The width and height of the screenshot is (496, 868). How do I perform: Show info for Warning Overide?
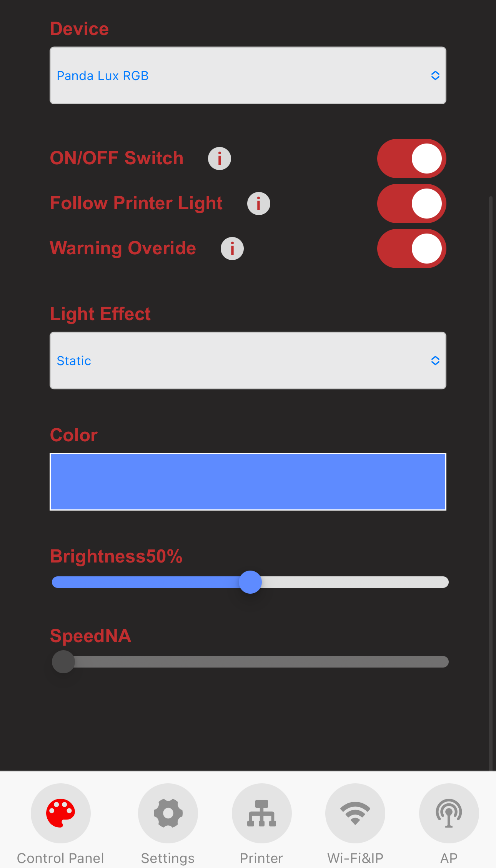[232, 249]
